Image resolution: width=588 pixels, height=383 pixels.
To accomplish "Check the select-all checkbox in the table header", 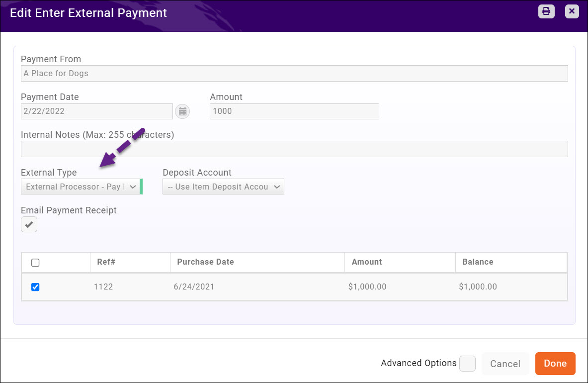I will 35,262.
